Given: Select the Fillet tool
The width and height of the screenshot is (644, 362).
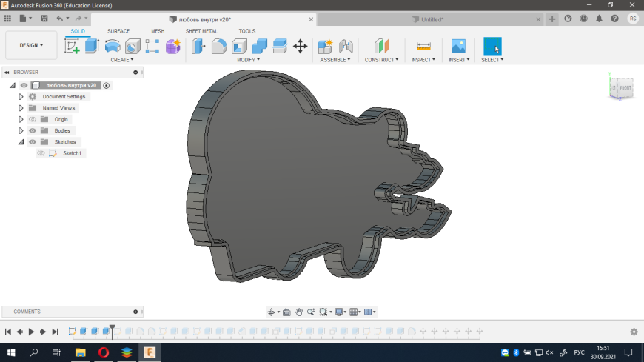Looking at the screenshot, I should (219, 46).
